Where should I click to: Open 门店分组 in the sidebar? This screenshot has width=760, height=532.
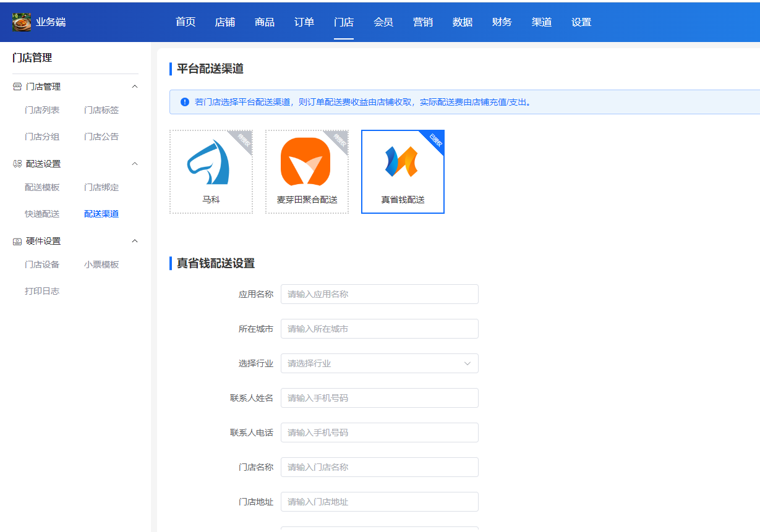pyautogui.click(x=42, y=137)
